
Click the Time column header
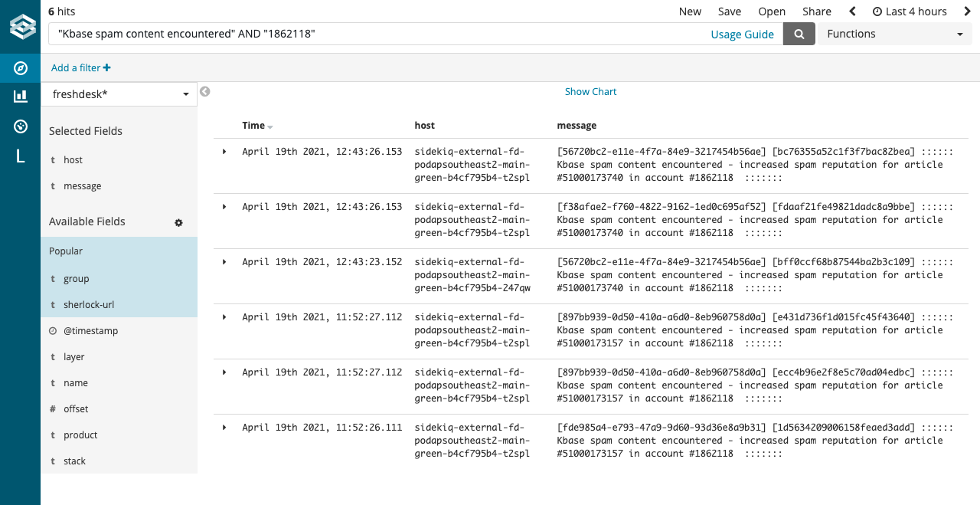coord(253,126)
